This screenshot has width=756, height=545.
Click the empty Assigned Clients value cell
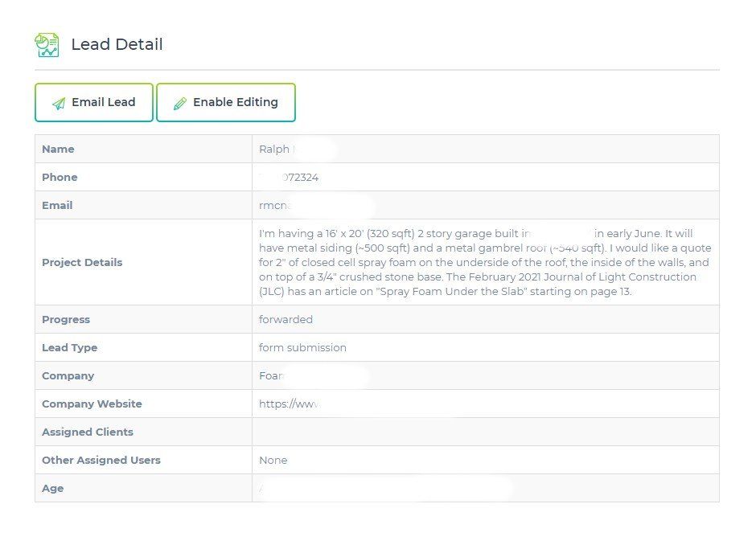(x=485, y=432)
